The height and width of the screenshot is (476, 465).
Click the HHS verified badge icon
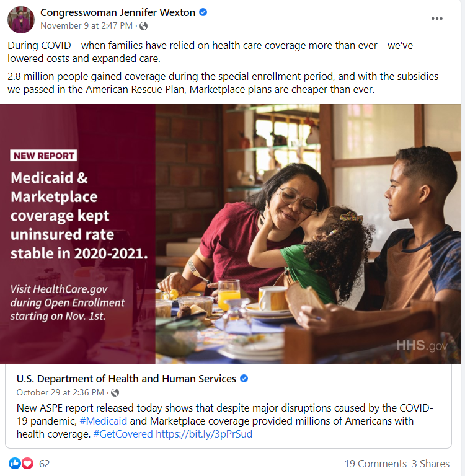[244, 379]
